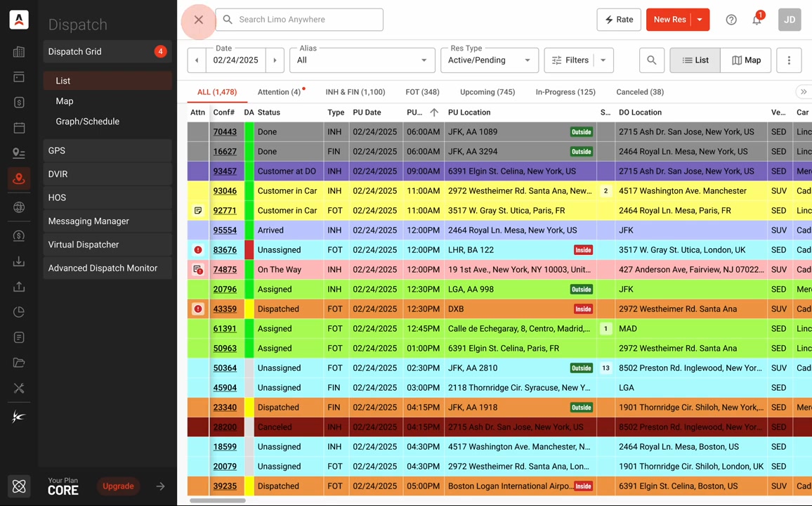Select the FOT (348) tab

tap(423, 92)
